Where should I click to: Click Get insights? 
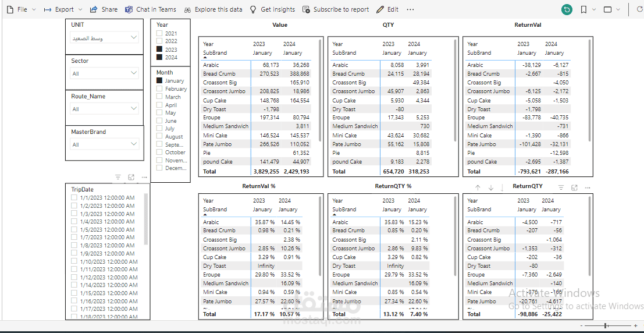coord(272,9)
